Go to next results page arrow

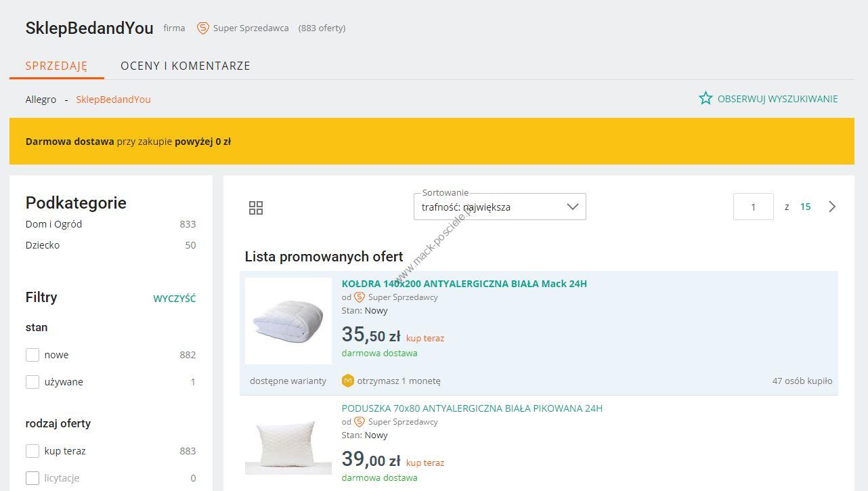coord(832,207)
